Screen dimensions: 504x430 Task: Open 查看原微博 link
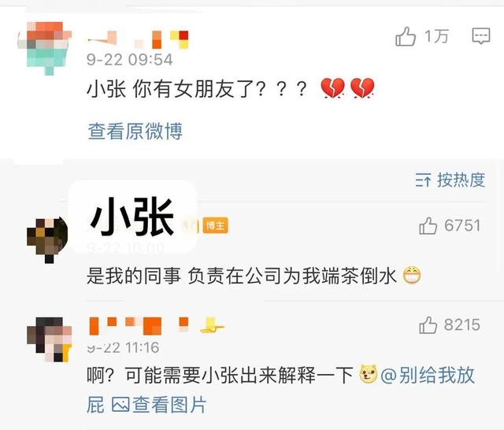click(135, 131)
